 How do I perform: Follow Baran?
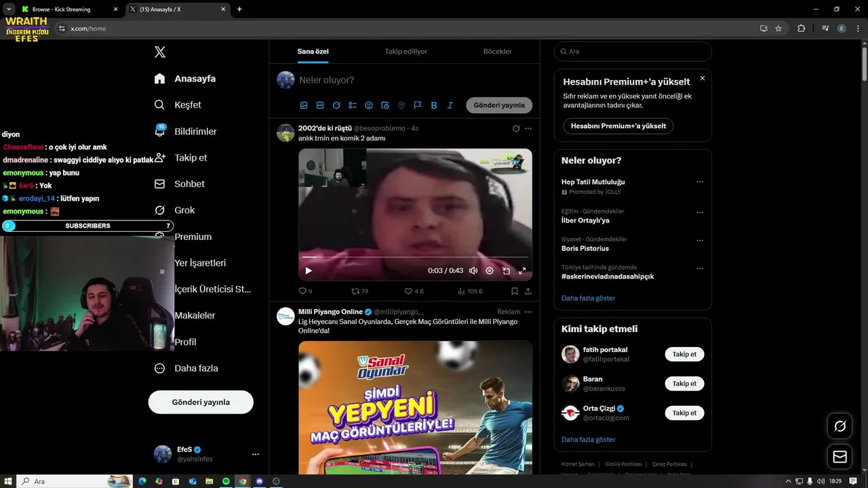(x=684, y=384)
